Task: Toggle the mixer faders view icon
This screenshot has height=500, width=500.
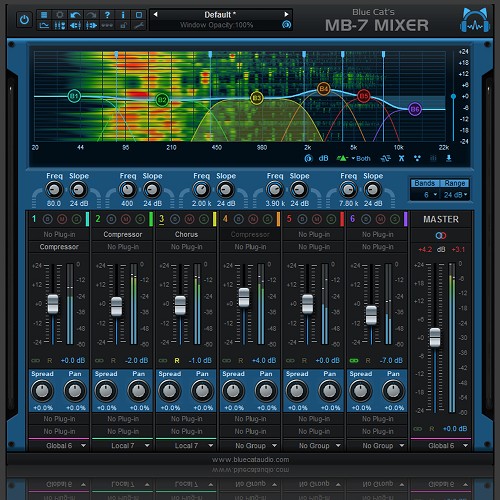Action: (60, 25)
